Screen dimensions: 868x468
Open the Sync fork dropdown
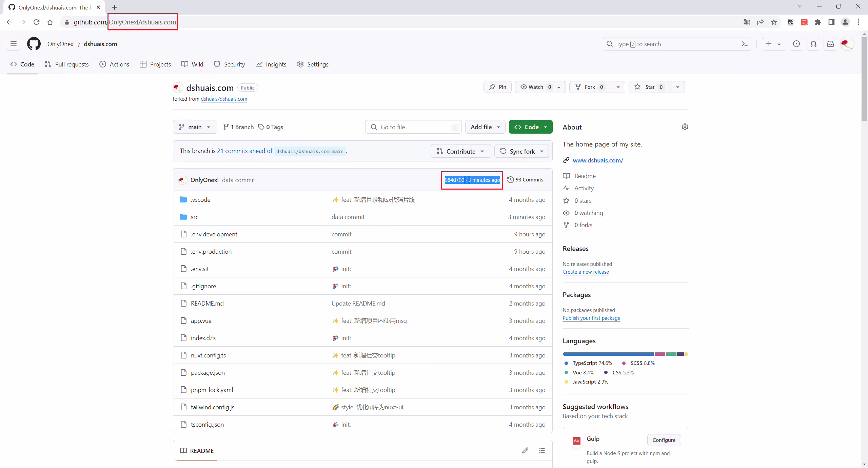click(521, 151)
